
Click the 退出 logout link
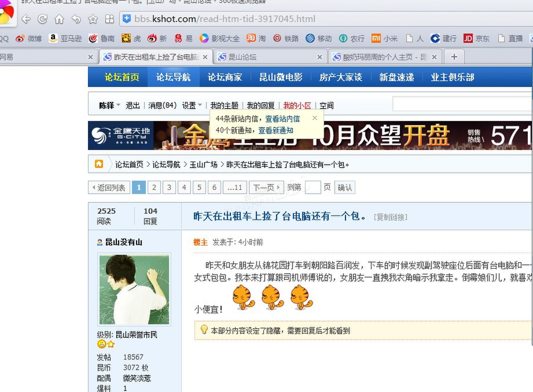(133, 105)
